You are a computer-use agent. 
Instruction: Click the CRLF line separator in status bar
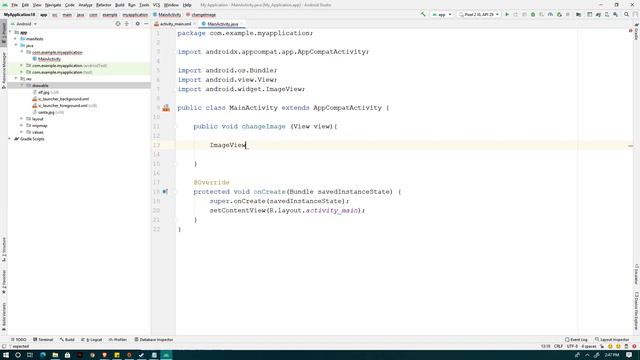(x=558, y=346)
